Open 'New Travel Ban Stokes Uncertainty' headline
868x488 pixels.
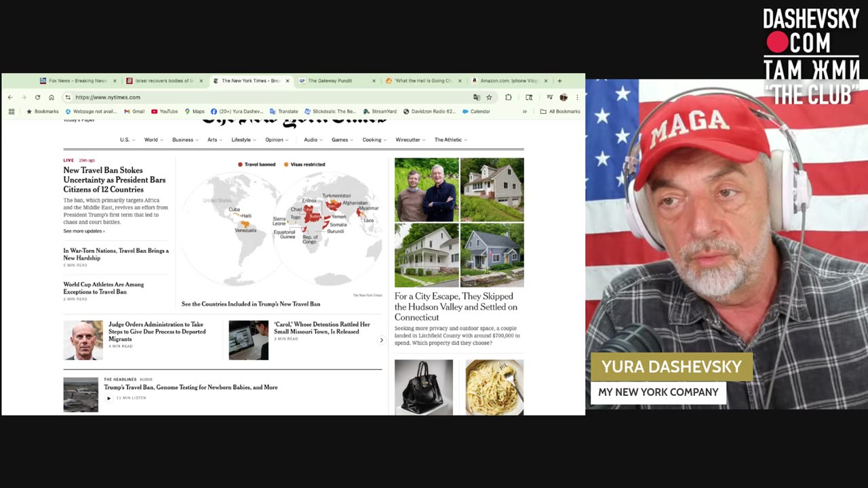[115, 180]
